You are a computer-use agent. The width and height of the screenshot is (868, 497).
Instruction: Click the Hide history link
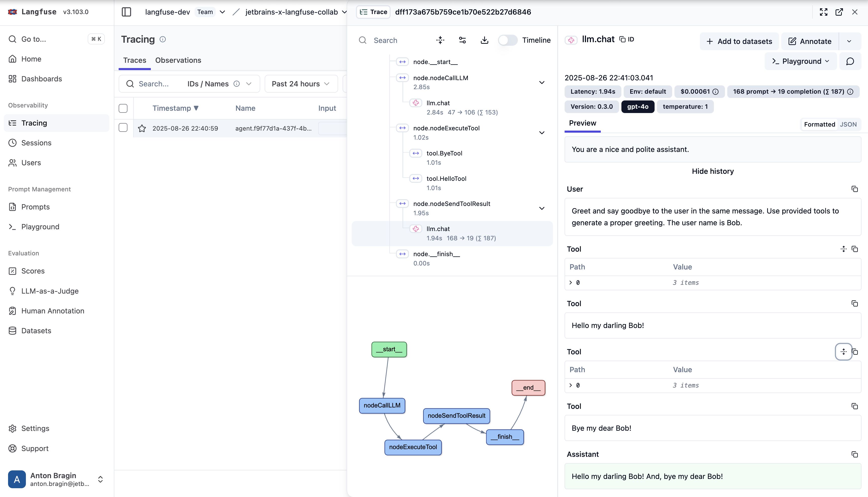coord(712,171)
